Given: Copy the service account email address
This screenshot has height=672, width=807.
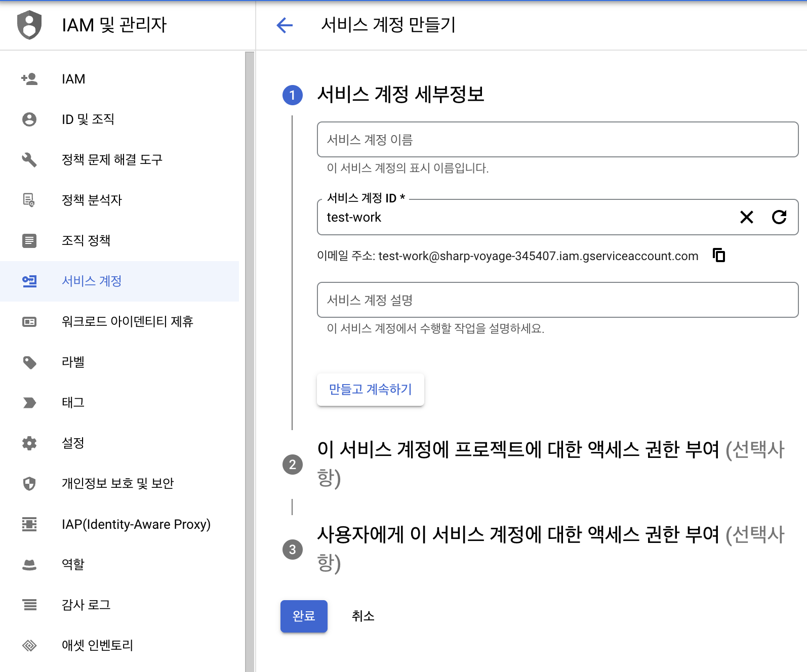Looking at the screenshot, I should pyautogui.click(x=718, y=255).
